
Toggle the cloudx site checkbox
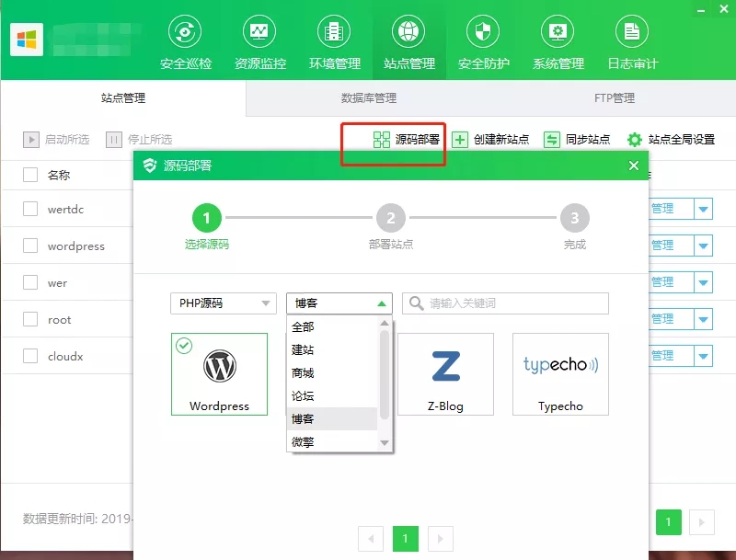pos(30,356)
